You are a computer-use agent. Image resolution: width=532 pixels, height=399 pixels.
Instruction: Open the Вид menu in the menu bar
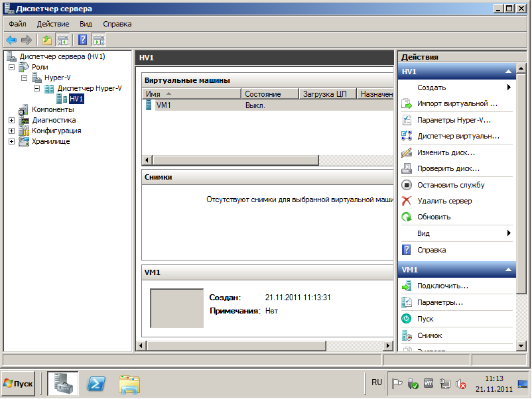[86, 24]
